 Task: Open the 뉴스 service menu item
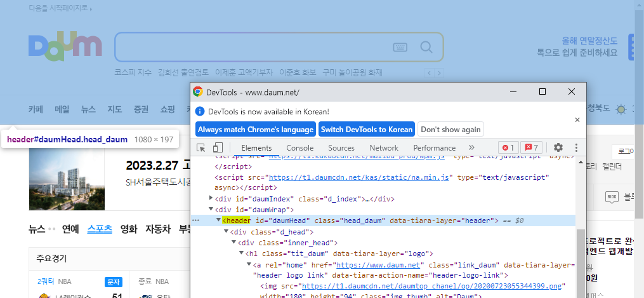pos(88,109)
